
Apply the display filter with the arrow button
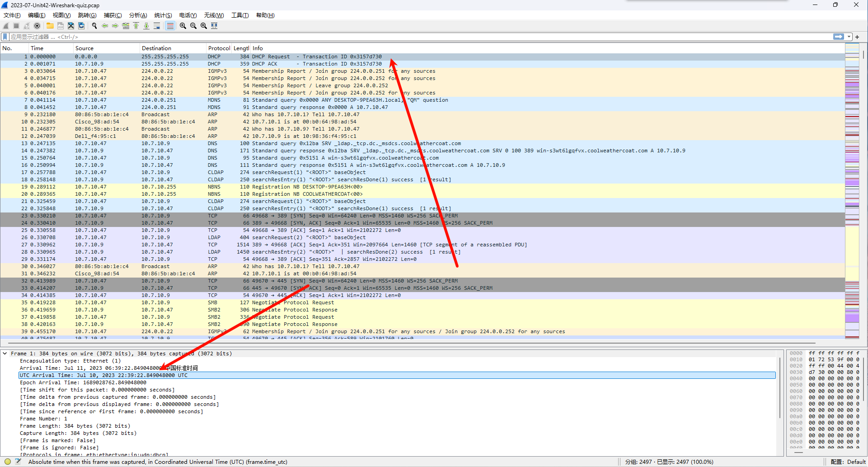click(x=838, y=37)
